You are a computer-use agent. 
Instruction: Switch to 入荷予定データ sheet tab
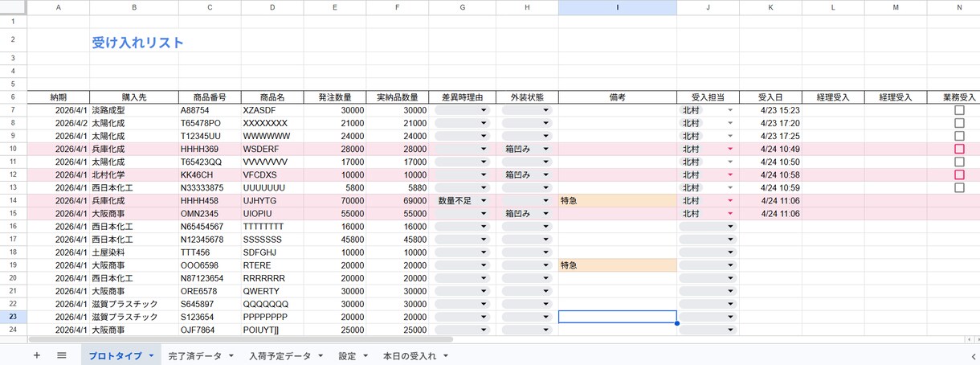[280, 355]
